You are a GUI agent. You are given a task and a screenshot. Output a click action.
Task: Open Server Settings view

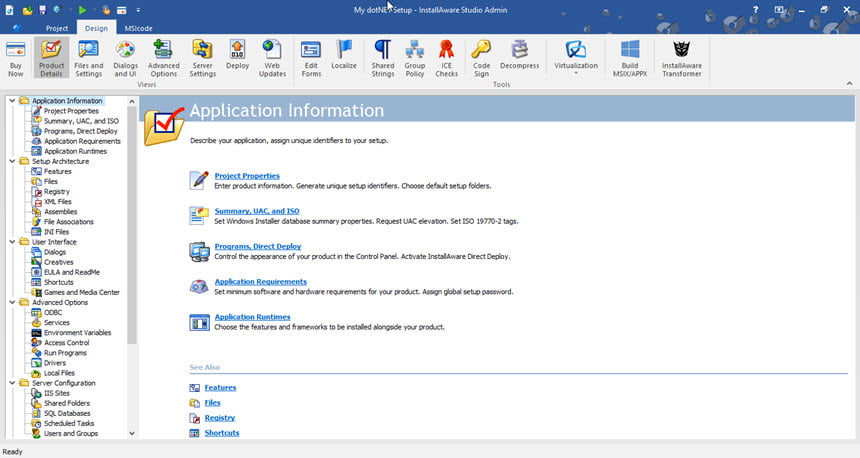coord(202,58)
